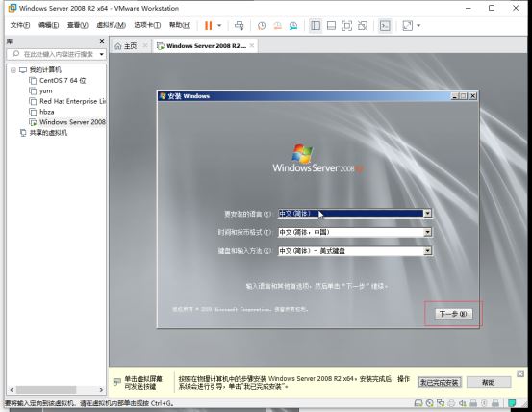Select the yum virtual machine

[46, 90]
